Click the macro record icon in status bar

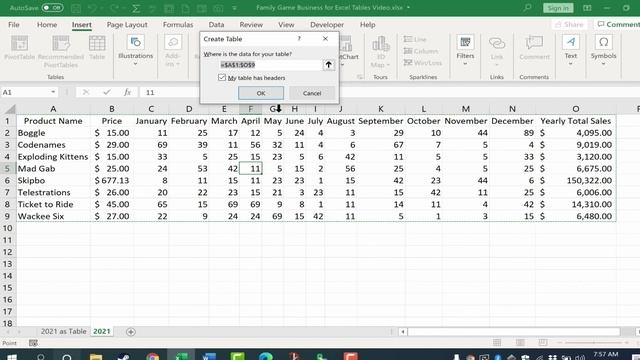click(33, 343)
